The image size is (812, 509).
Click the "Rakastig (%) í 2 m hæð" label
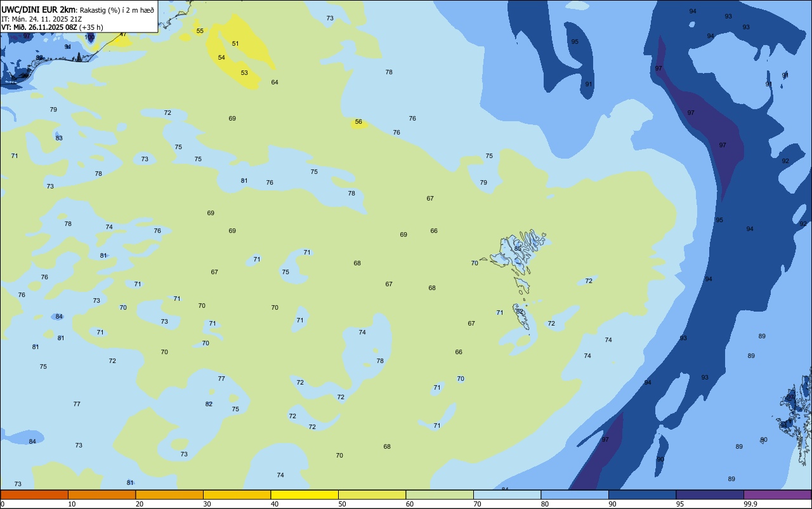click(x=117, y=10)
